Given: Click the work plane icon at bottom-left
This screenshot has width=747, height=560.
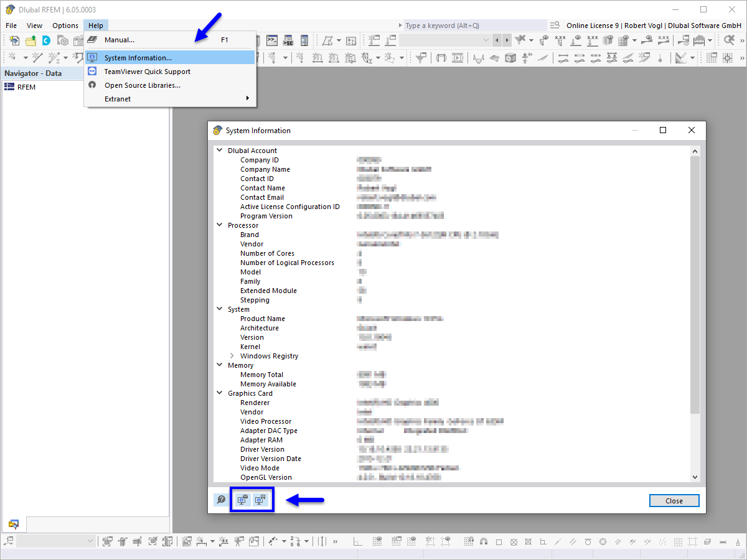Looking at the screenshot, I should click(9, 541).
